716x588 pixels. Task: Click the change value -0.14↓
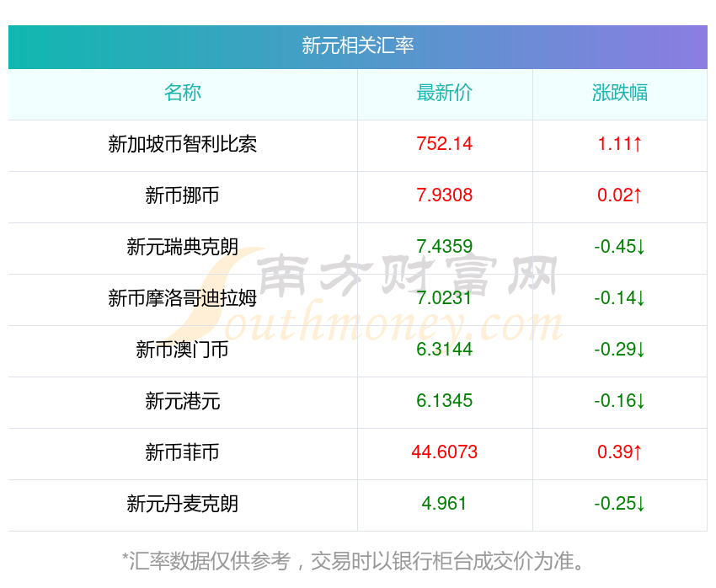click(620, 298)
